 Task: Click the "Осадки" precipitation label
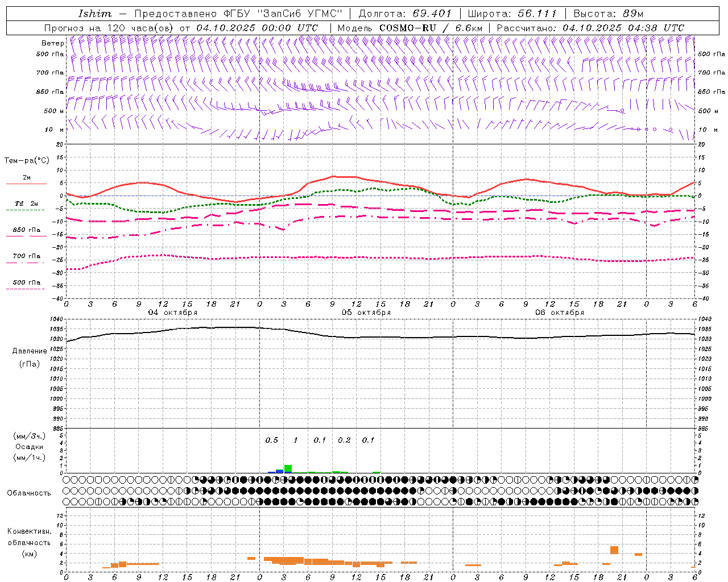click(x=30, y=447)
